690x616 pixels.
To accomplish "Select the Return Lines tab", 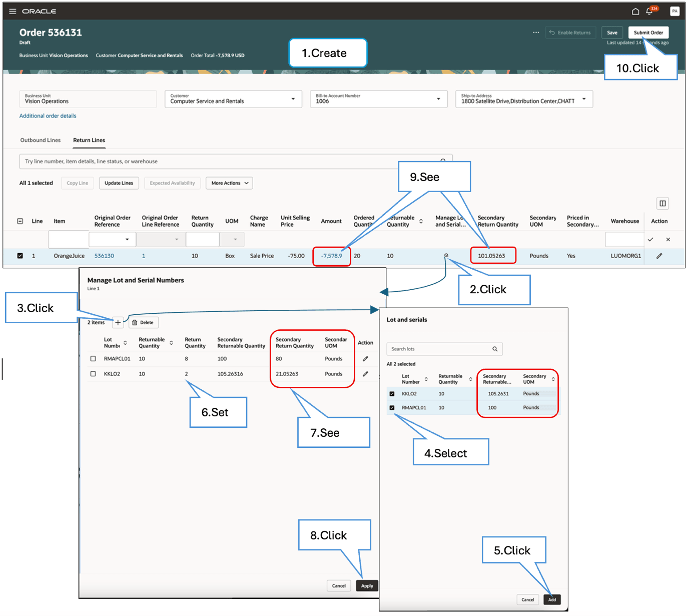I will click(x=89, y=140).
